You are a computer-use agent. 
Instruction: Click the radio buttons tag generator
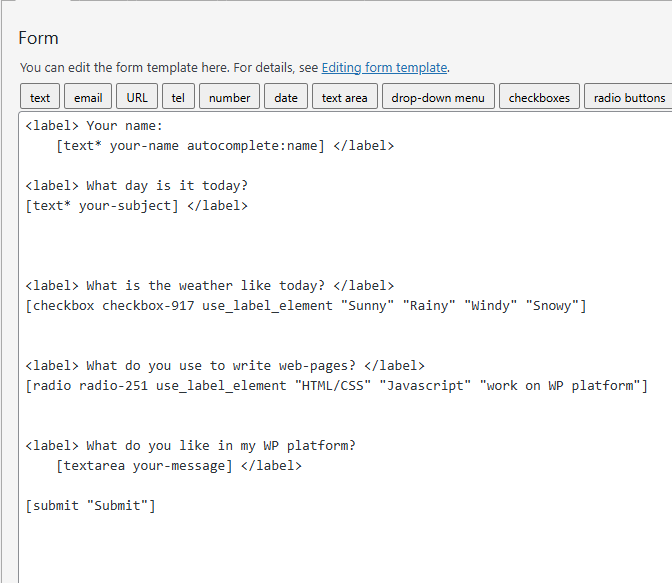click(629, 97)
